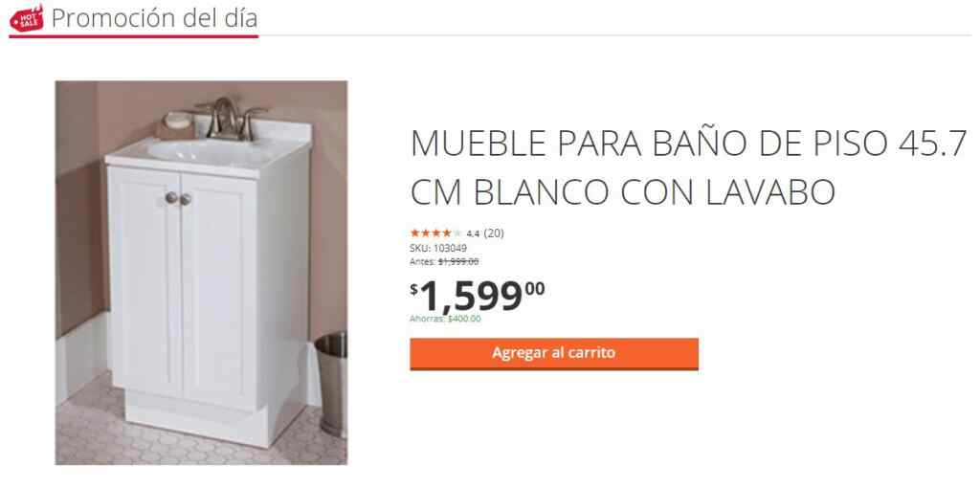Click the word LAVABO in product title
This screenshot has height=488, width=980.
(770, 192)
